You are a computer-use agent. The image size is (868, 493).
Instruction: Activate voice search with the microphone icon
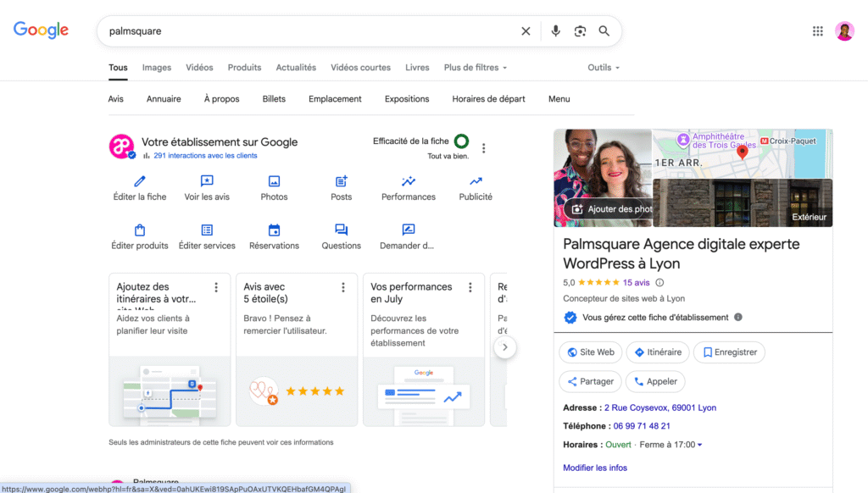coord(555,30)
